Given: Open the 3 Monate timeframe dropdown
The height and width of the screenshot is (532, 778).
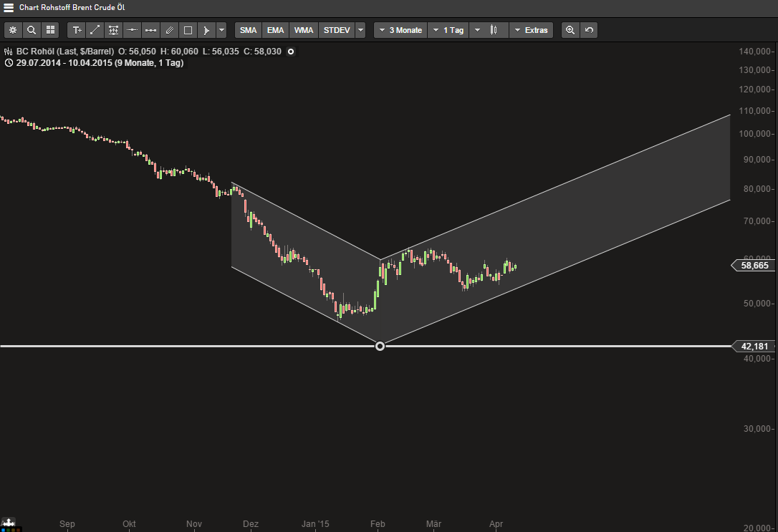Looking at the screenshot, I should pos(400,30).
